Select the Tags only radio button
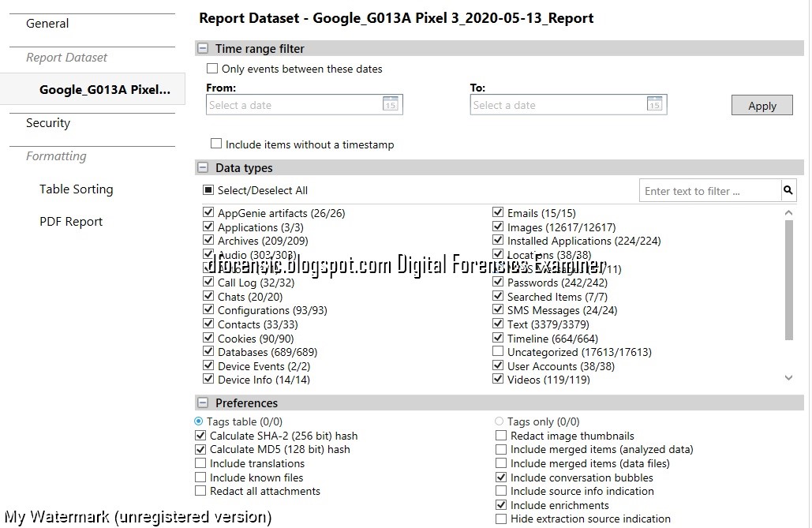The height and width of the screenshot is (528, 812). [x=498, y=421]
